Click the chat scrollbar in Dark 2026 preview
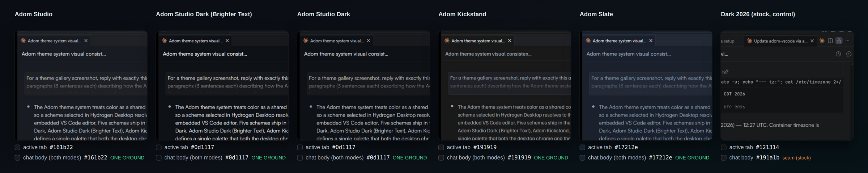The image size is (868, 173). tap(852, 101)
